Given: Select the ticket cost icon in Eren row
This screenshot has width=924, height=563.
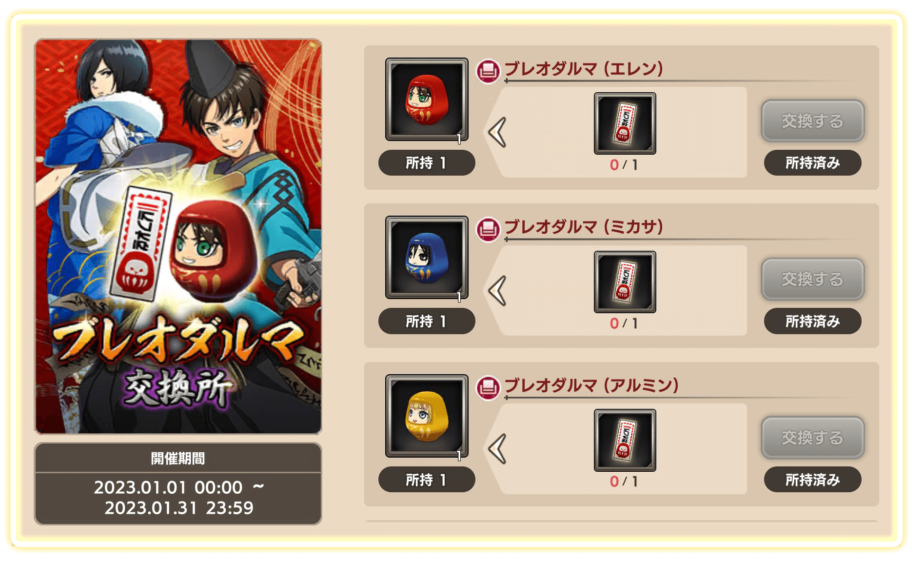Looking at the screenshot, I should coord(625,123).
